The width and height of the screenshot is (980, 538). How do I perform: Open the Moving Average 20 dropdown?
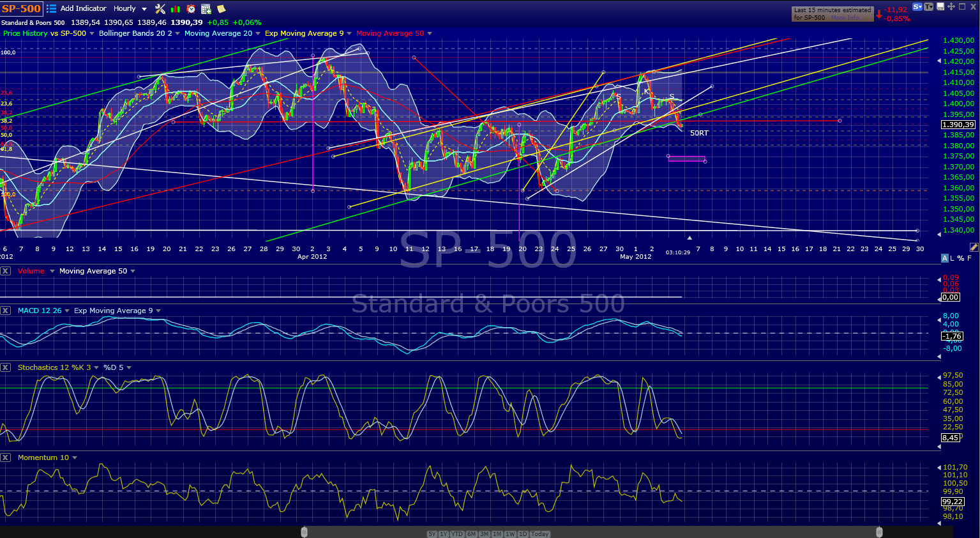[258, 33]
